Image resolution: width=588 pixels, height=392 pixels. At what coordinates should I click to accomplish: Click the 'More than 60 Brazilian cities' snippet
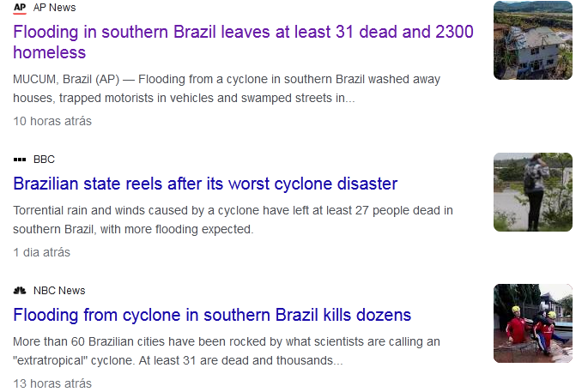(227, 351)
